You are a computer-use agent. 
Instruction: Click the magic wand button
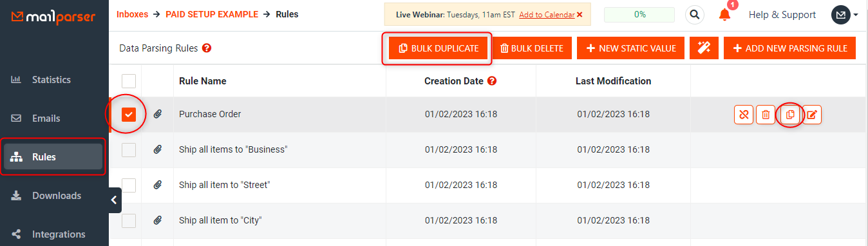pos(704,48)
